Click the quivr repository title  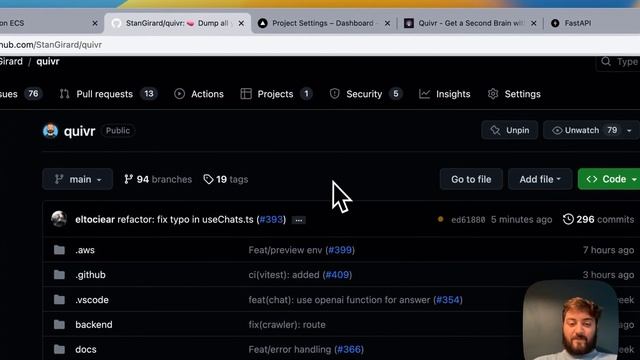click(80, 131)
